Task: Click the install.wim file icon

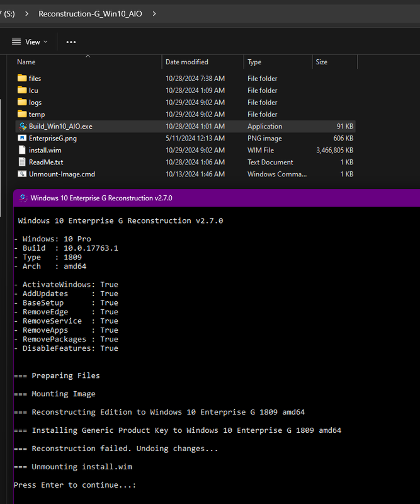Action: [22, 150]
